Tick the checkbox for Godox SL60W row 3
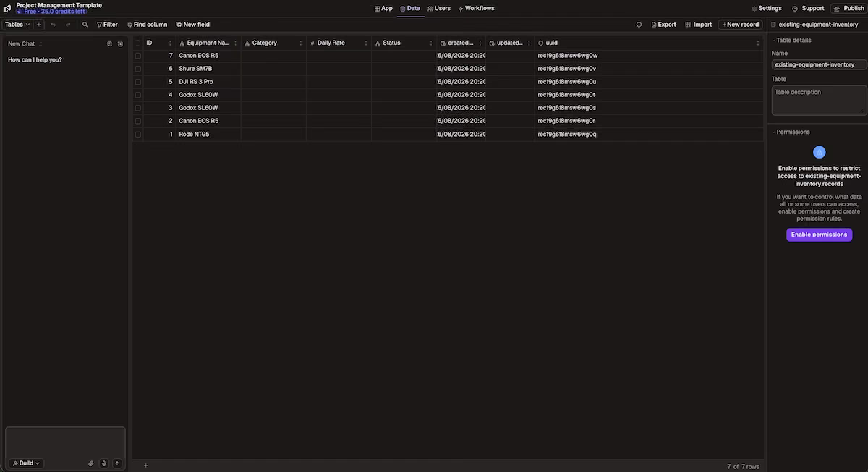868x472 pixels. tap(137, 108)
